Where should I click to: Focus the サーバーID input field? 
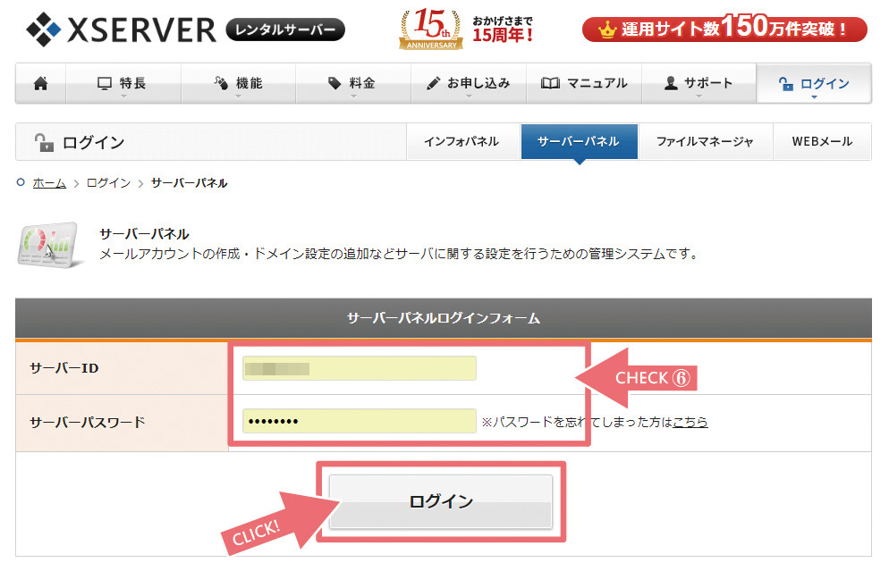click(x=360, y=368)
